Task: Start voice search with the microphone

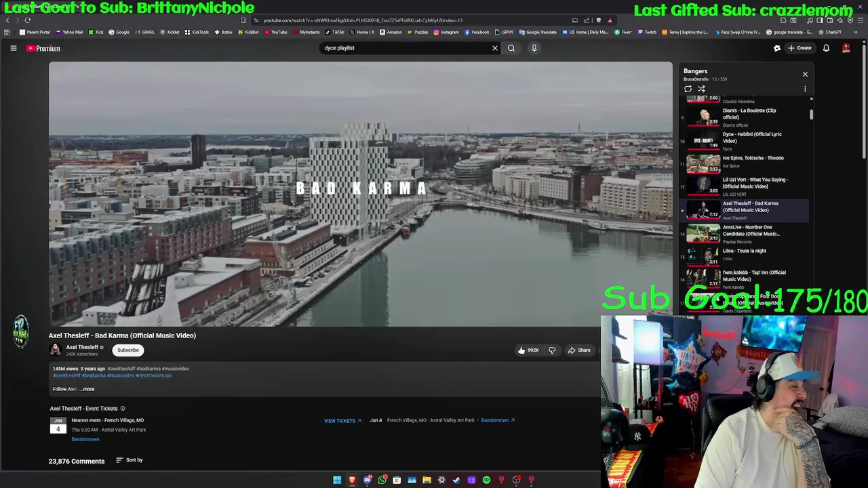Action: tap(534, 48)
